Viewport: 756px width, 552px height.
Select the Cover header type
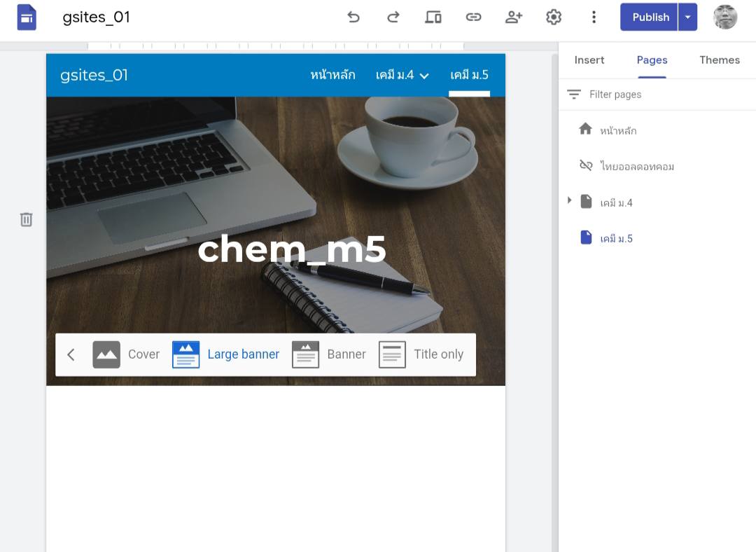[x=127, y=354]
